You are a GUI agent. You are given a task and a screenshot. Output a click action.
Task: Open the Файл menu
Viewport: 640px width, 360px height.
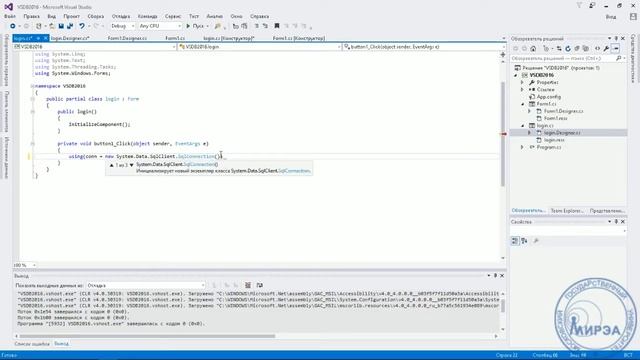click(10, 16)
